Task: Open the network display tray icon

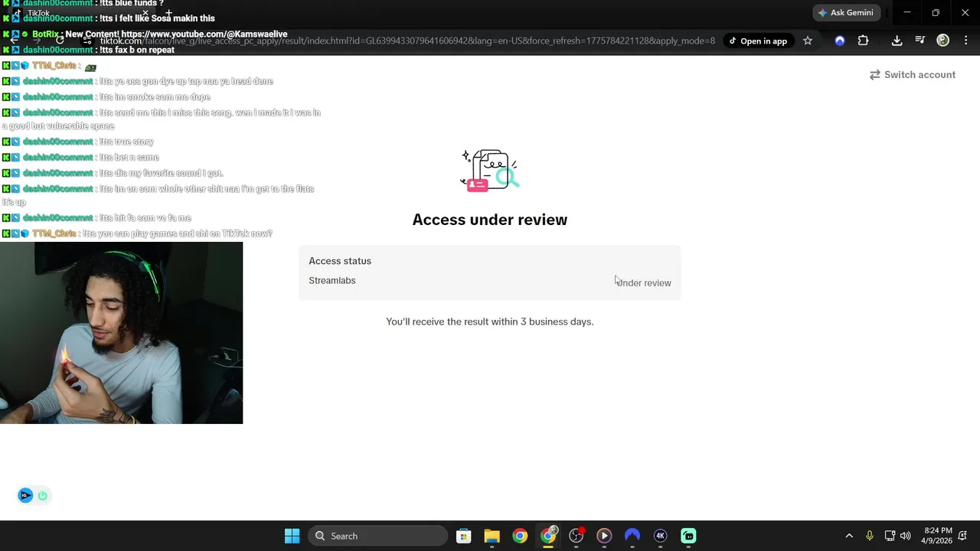Action: click(890, 536)
